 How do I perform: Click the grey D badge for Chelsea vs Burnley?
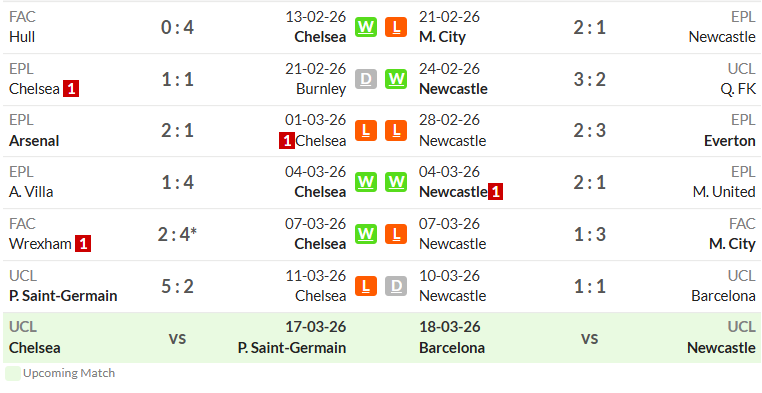click(365, 79)
